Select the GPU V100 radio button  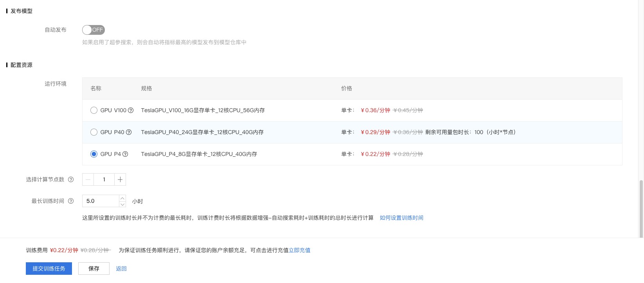point(94,110)
